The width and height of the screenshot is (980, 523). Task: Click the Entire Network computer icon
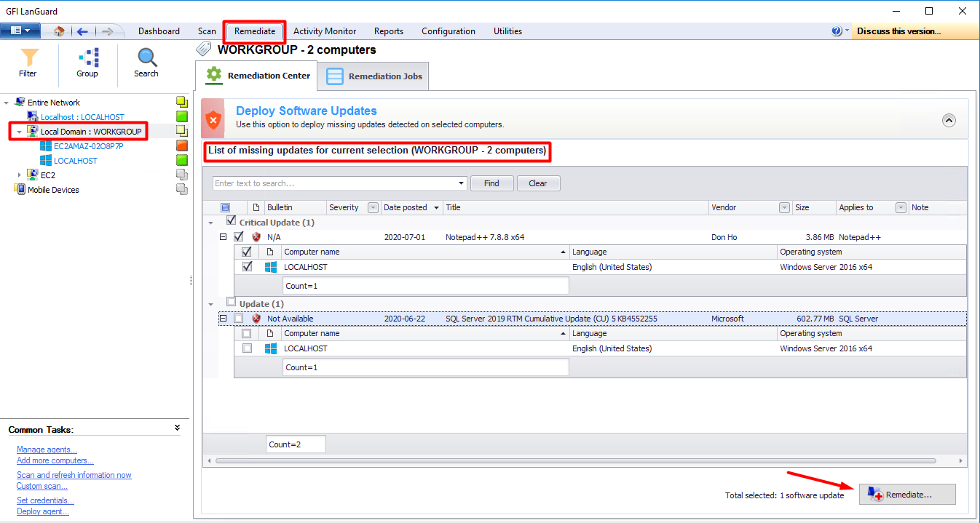point(20,102)
